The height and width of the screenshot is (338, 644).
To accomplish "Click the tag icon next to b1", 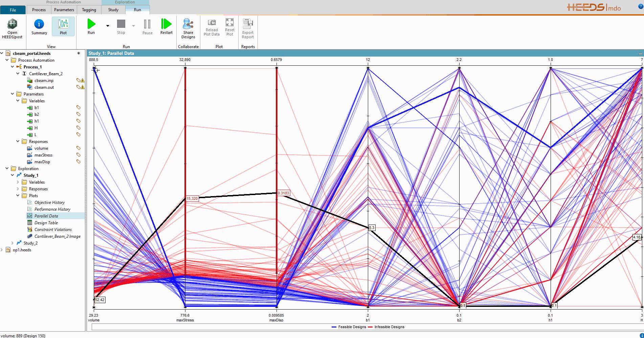I will coord(78,107).
